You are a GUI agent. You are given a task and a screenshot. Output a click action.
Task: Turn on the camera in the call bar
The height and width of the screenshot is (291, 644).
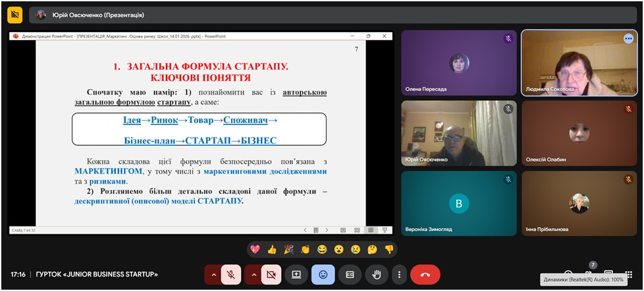click(271, 275)
